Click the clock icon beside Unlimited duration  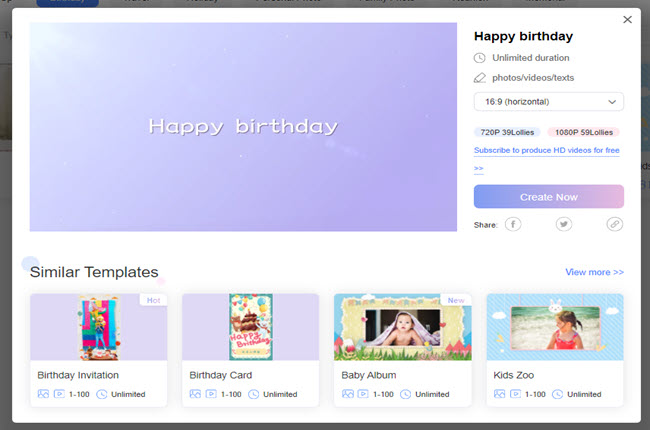[x=480, y=58]
